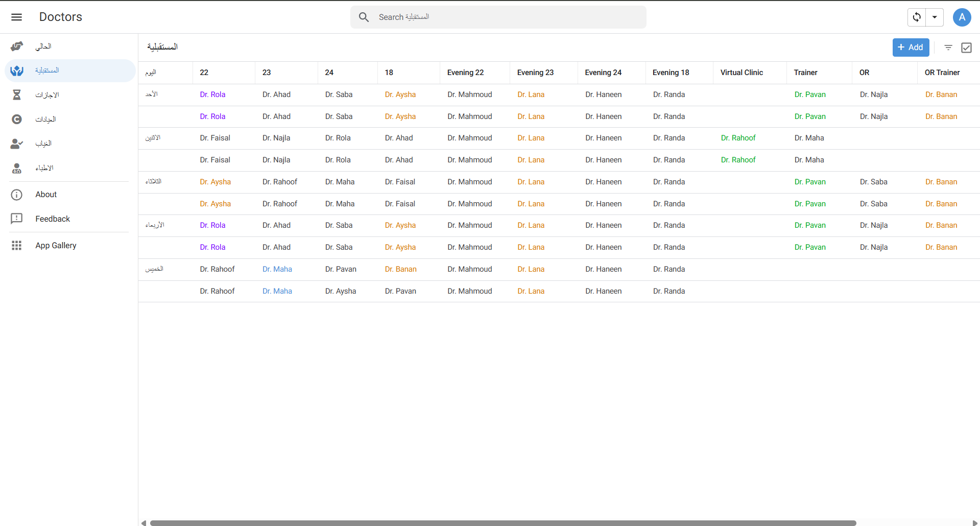Open the user account avatar A

click(x=962, y=17)
